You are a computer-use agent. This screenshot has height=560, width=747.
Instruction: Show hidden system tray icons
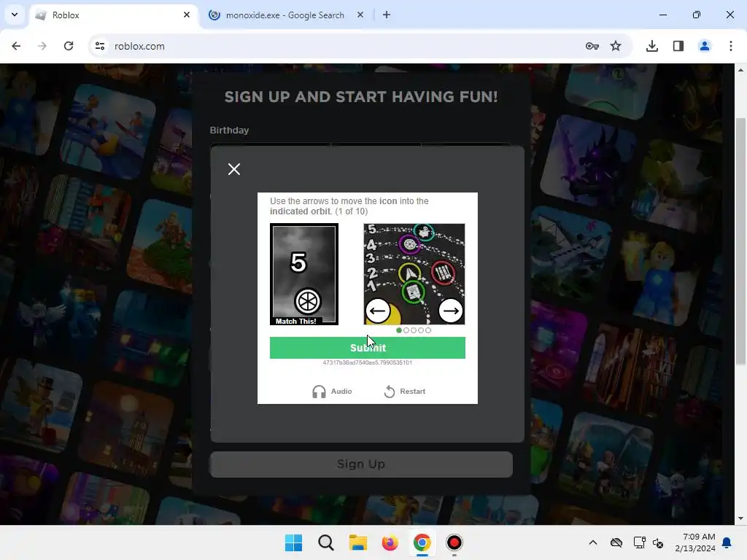(592, 542)
